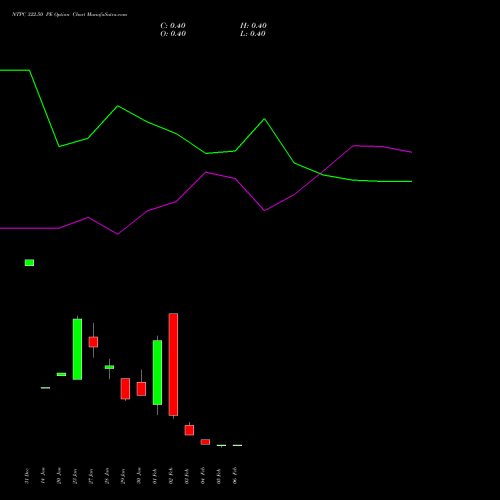Click the 27 Jan date label
This screenshot has height=500, width=500.
[x=91, y=476]
